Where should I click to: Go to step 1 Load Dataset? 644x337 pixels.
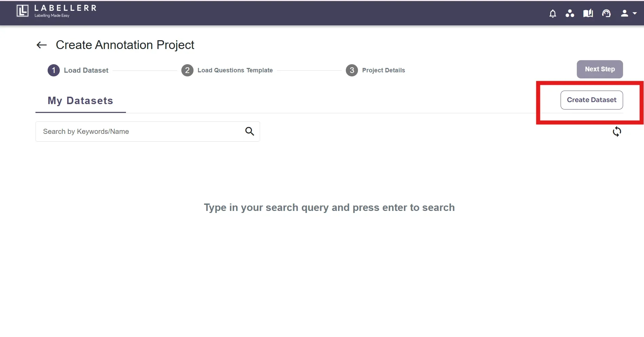(x=78, y=70)
